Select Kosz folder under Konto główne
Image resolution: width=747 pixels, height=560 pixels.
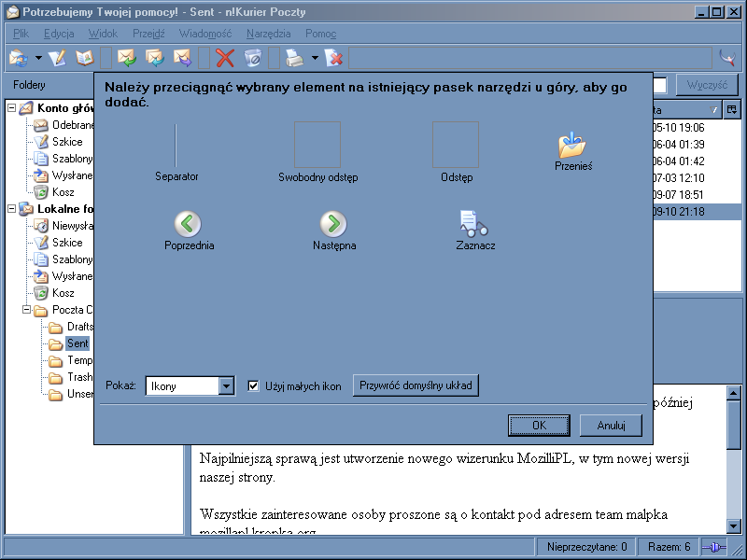tap(55, 192)
